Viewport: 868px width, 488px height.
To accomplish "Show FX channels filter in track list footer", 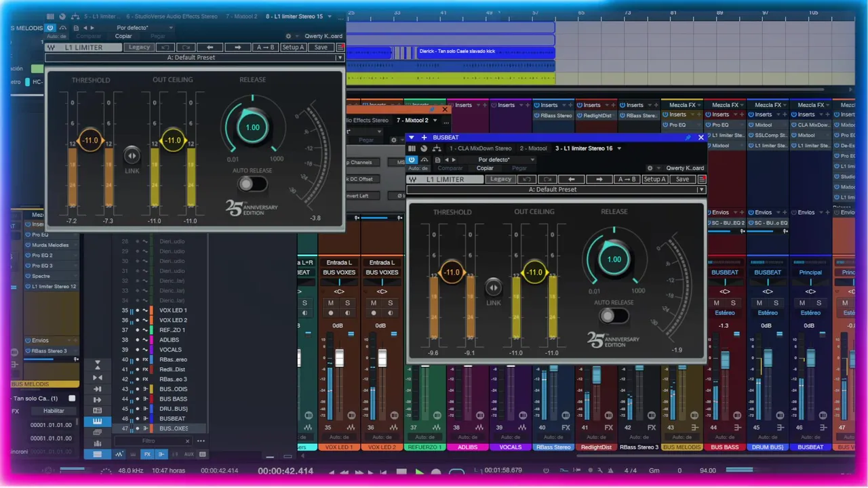I will (149, 454).
